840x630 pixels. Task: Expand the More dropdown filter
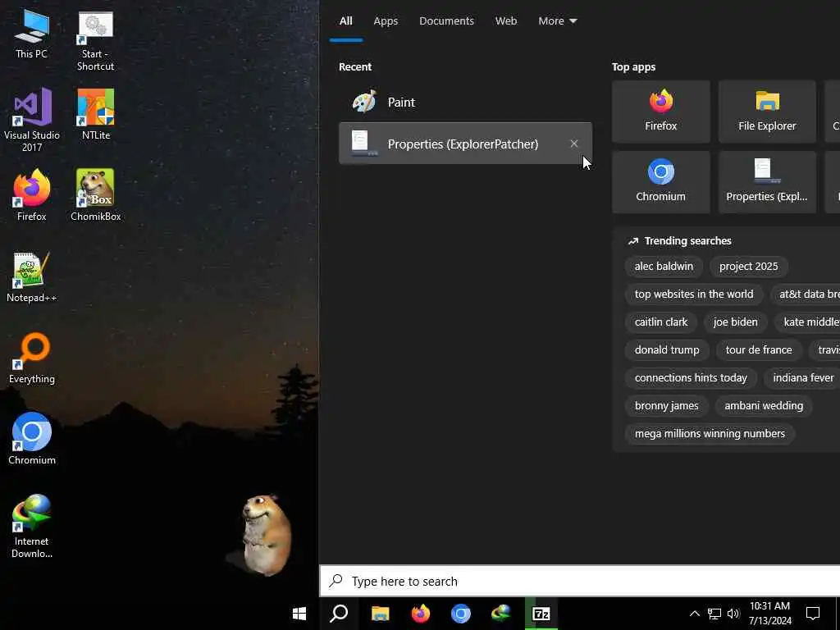[557, 21]
